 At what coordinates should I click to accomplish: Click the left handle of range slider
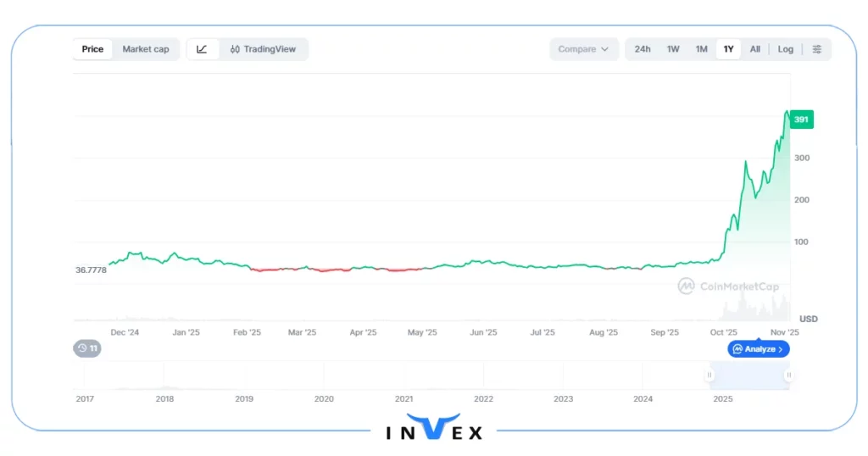click(710, 375)
